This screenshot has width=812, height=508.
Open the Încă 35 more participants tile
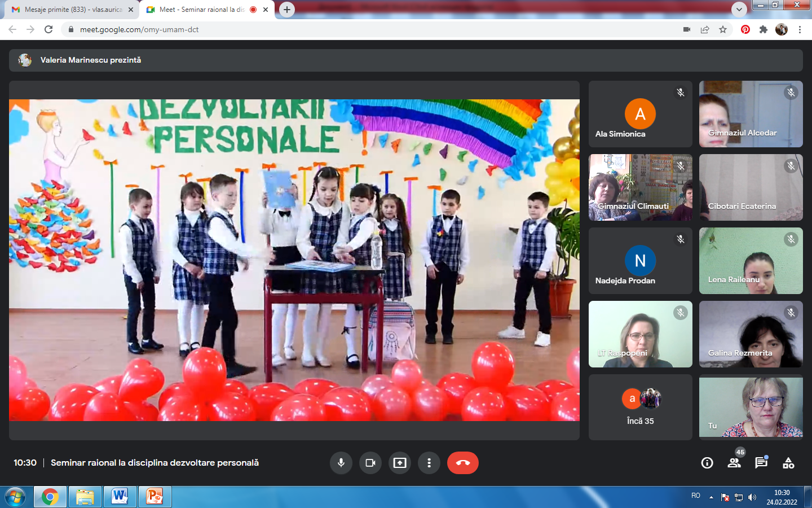[640, 407]
